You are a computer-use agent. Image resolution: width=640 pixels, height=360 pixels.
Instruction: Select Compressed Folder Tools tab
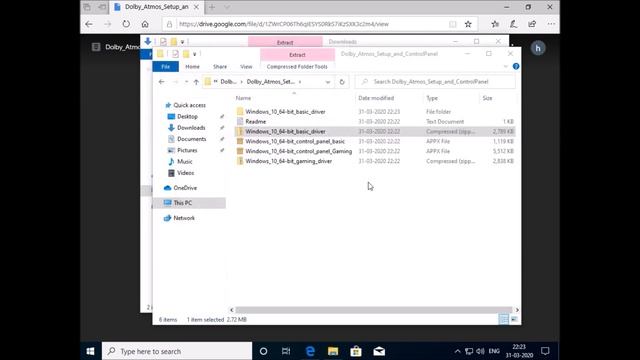(297, 67)
